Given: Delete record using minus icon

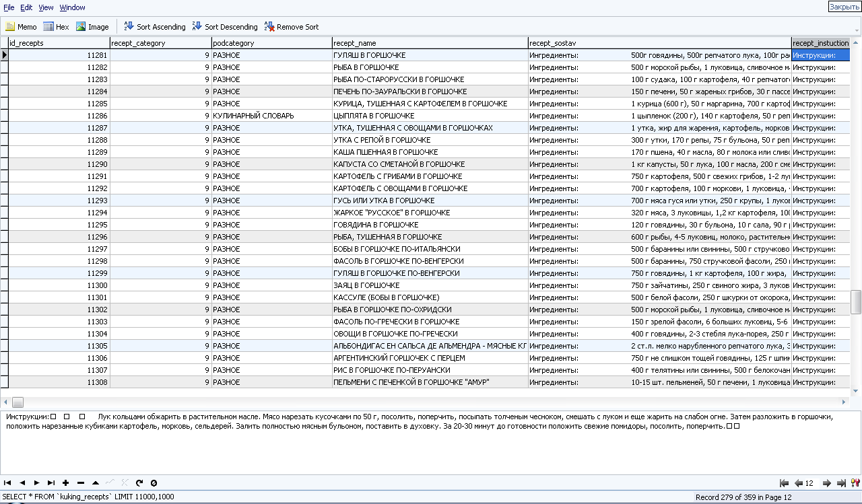Looking at the screenshot, I should [x=80, y=482].
